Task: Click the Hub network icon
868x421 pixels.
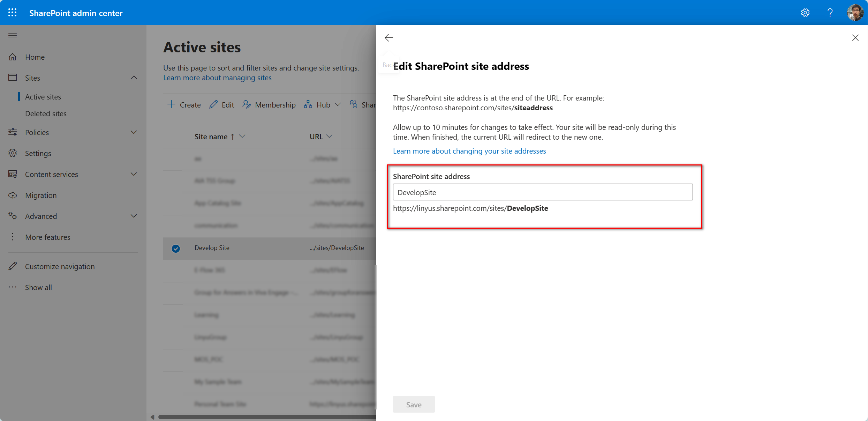Action: 308,104
